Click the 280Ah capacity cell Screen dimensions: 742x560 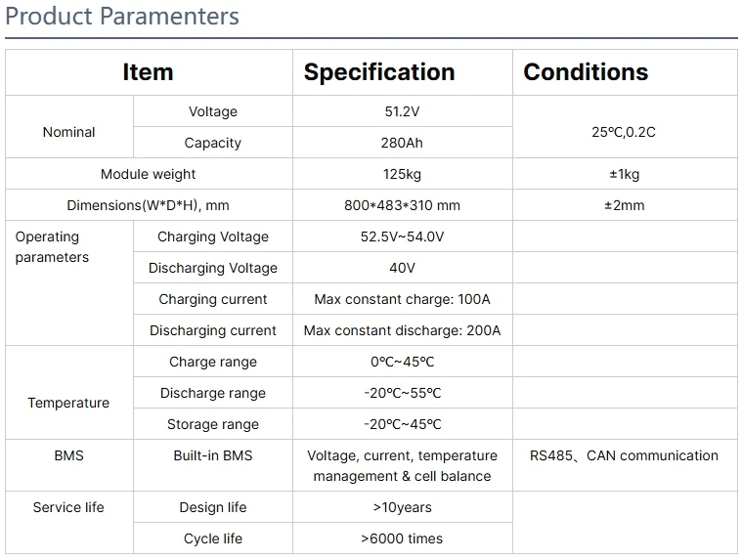pos(402,143)
